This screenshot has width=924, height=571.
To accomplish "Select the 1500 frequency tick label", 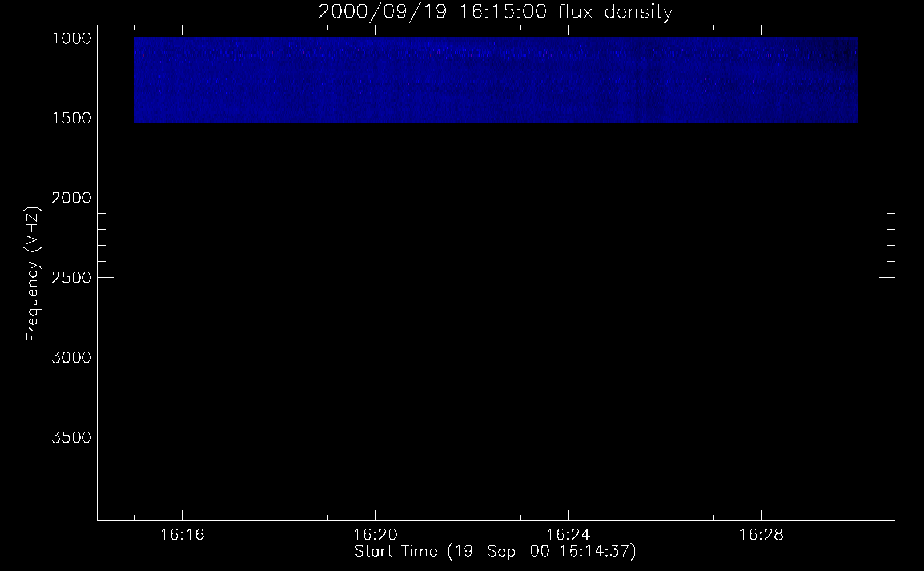I will (x=71, y=118).
